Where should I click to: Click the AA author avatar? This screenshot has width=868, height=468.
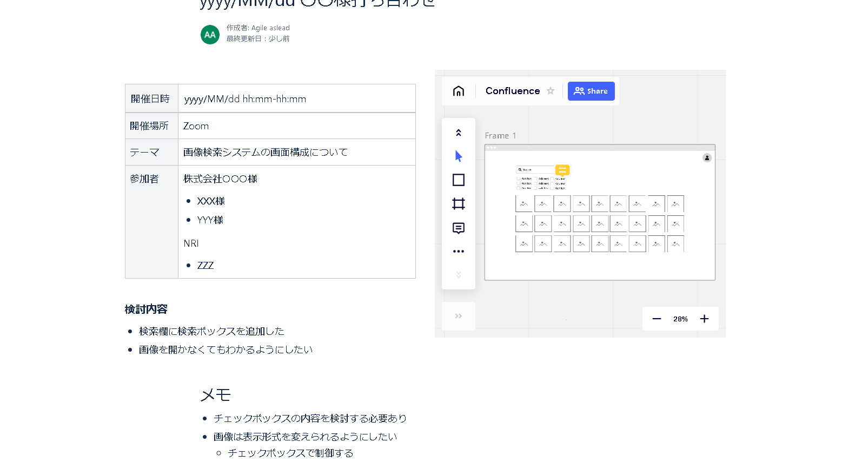click(210, 35)
